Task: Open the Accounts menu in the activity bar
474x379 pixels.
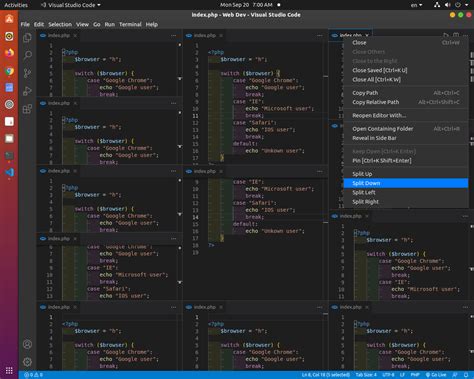Action: coord(27,344)
